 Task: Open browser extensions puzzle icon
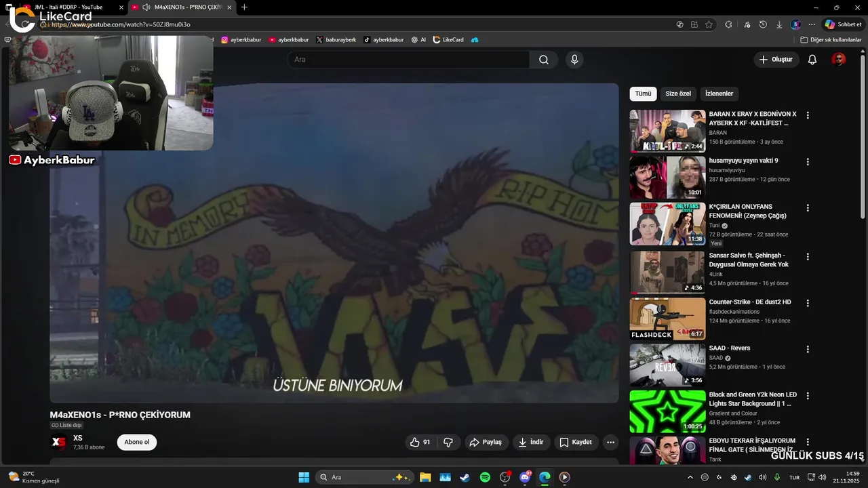click(x=728, y=24)
